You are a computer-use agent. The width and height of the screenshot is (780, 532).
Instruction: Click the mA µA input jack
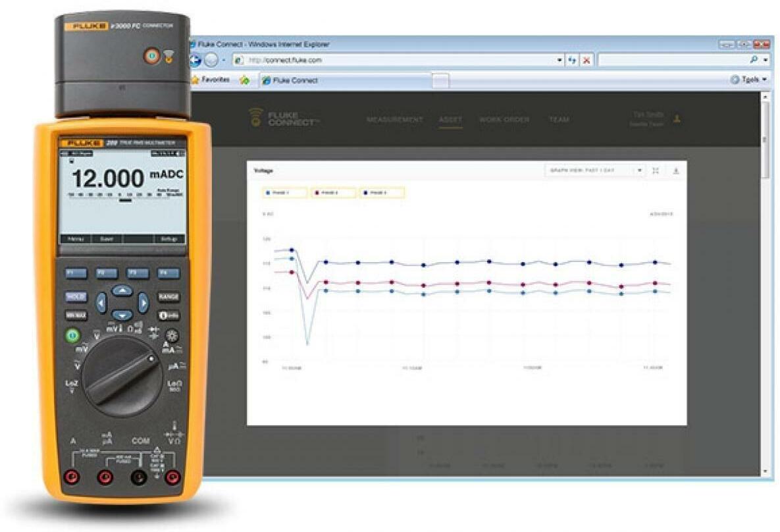point(105,478)
